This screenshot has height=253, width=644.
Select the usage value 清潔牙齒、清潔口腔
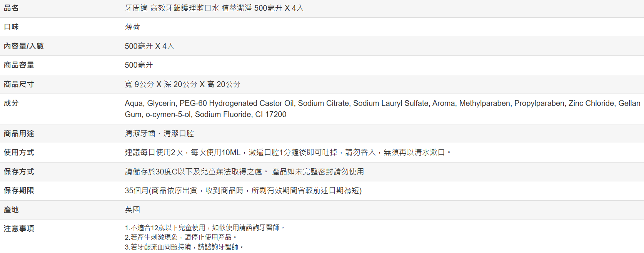(159, 134)
